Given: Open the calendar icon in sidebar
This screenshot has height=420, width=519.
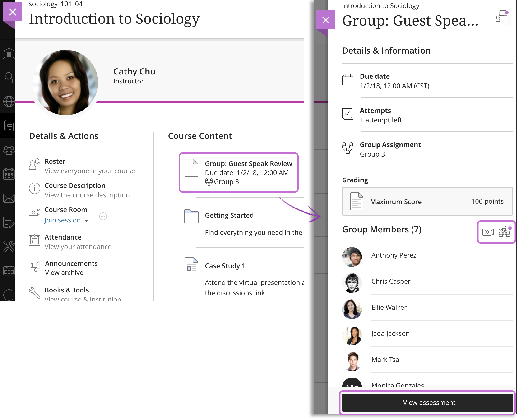Looking at the screenshot, I should pos(9,174).
